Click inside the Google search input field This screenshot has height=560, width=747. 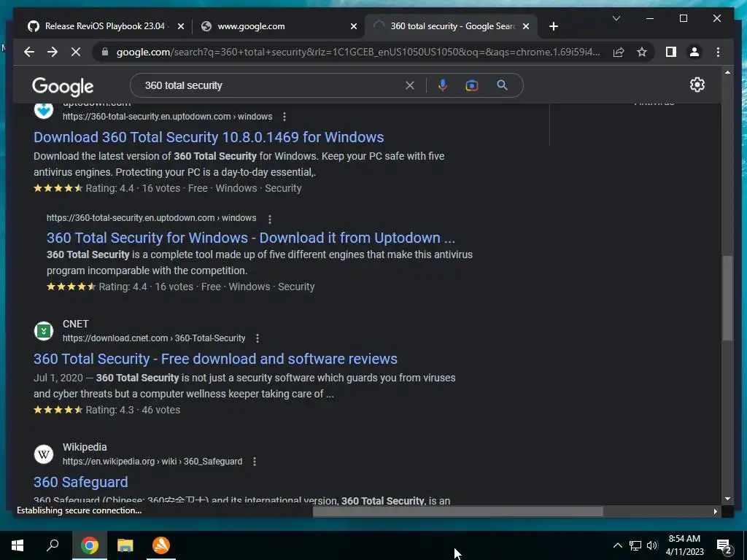[x=271, y=85]
